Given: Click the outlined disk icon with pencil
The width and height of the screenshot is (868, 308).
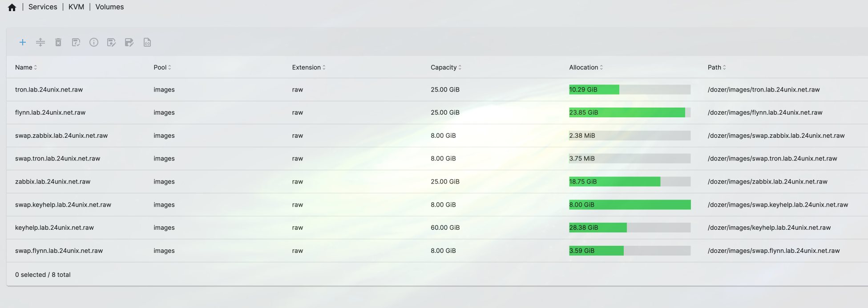Looking at the screenshot, I should pyautogui.click(x=112, y=42).
